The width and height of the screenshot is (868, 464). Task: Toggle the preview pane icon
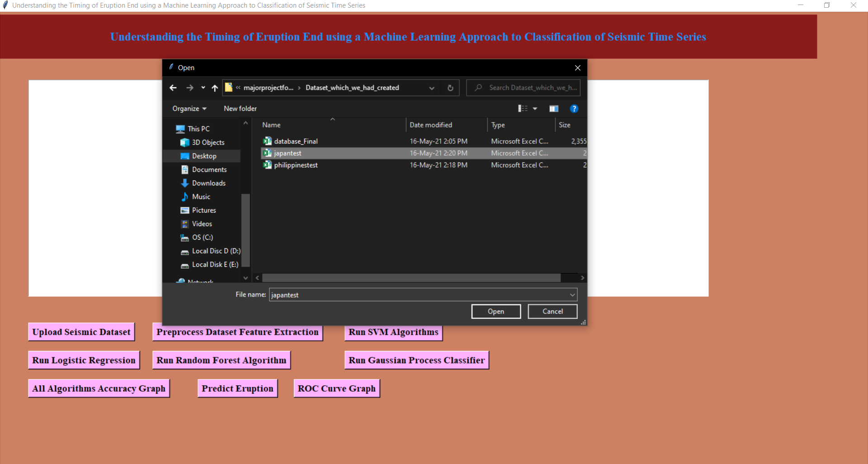(x=554, y=109)
